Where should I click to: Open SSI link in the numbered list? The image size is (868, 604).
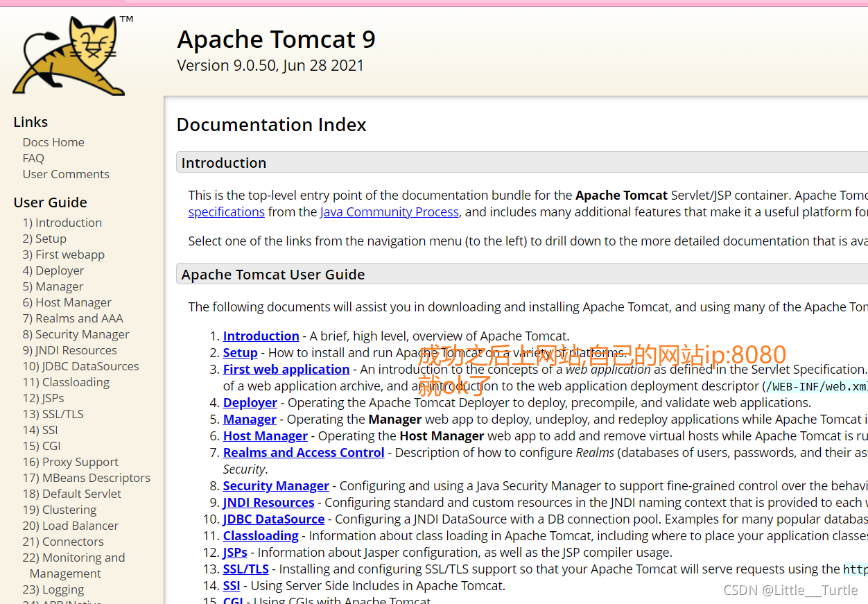point(232,585)
